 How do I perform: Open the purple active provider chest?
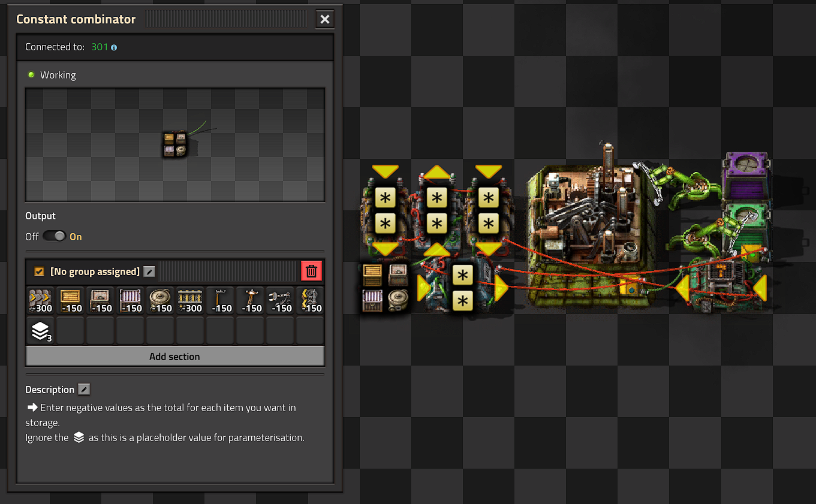tap(747, 177)
